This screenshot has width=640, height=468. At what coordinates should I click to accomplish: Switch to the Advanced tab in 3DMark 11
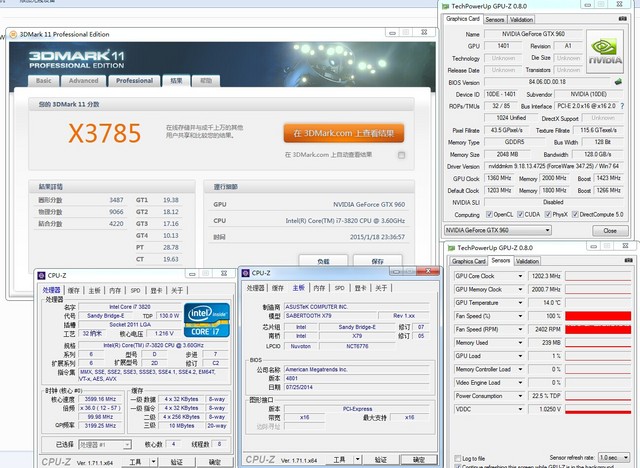point(83,81)
